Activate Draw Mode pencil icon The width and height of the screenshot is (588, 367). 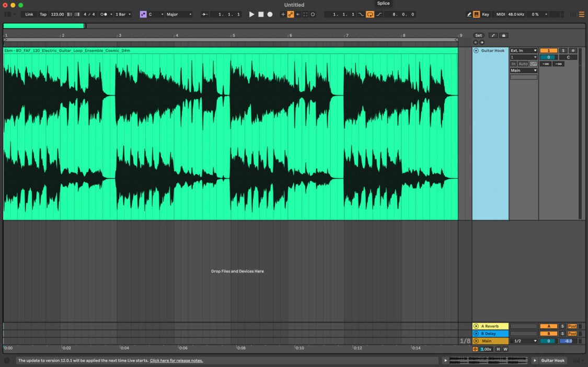point(468,14)
